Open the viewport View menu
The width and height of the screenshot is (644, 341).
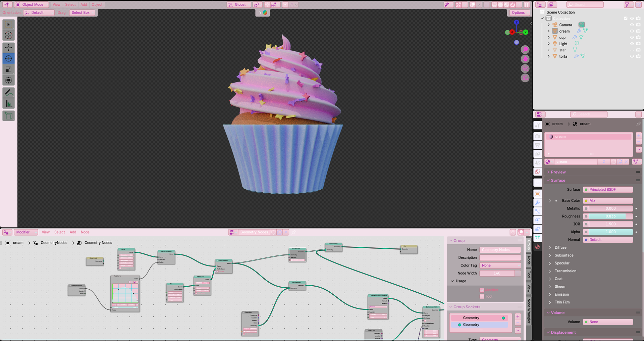click(x=56, y=5)
